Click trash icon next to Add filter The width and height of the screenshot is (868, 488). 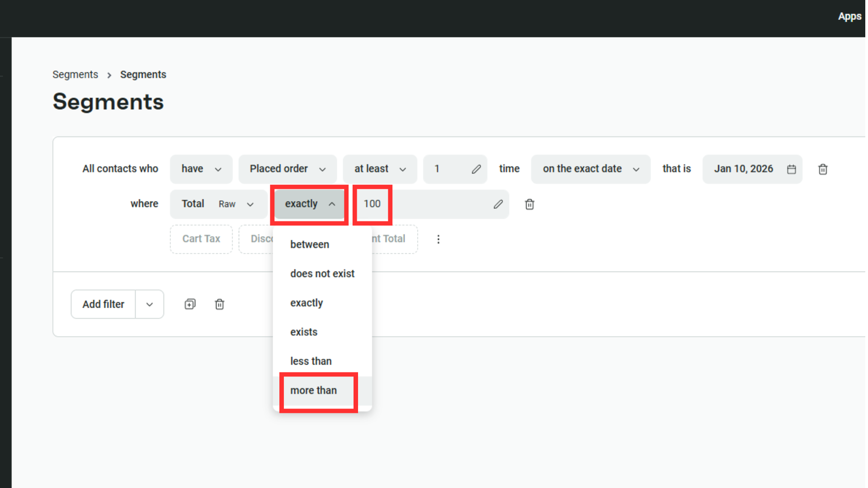(x=219, y=304)
